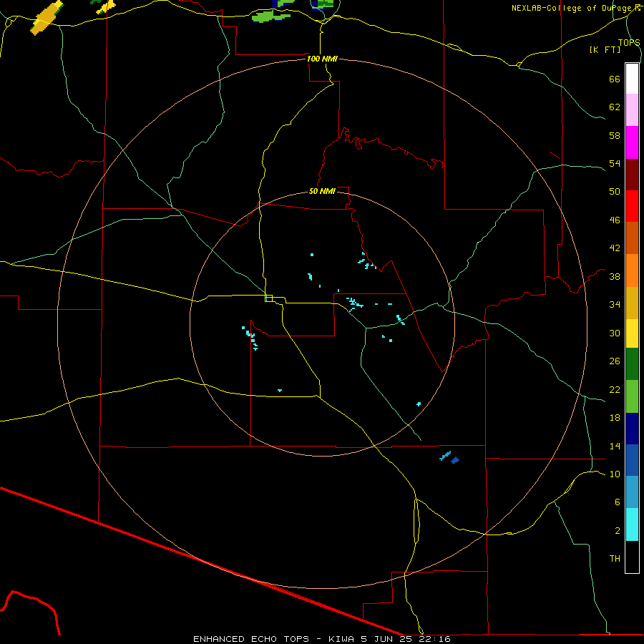Click the navy blue legend swatch
This screenshot has width=644, height=644.
tap(632, 429)
